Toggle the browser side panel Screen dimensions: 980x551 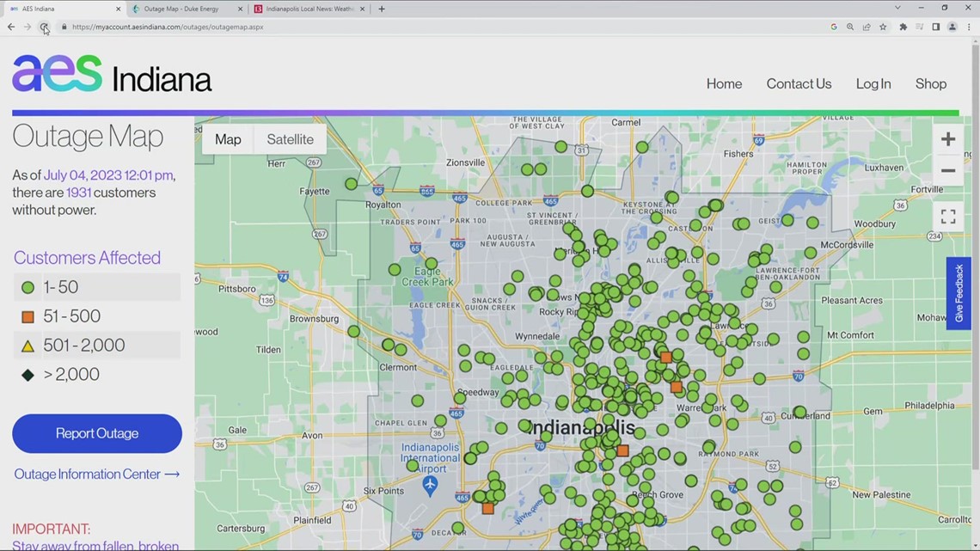[935, 27]
